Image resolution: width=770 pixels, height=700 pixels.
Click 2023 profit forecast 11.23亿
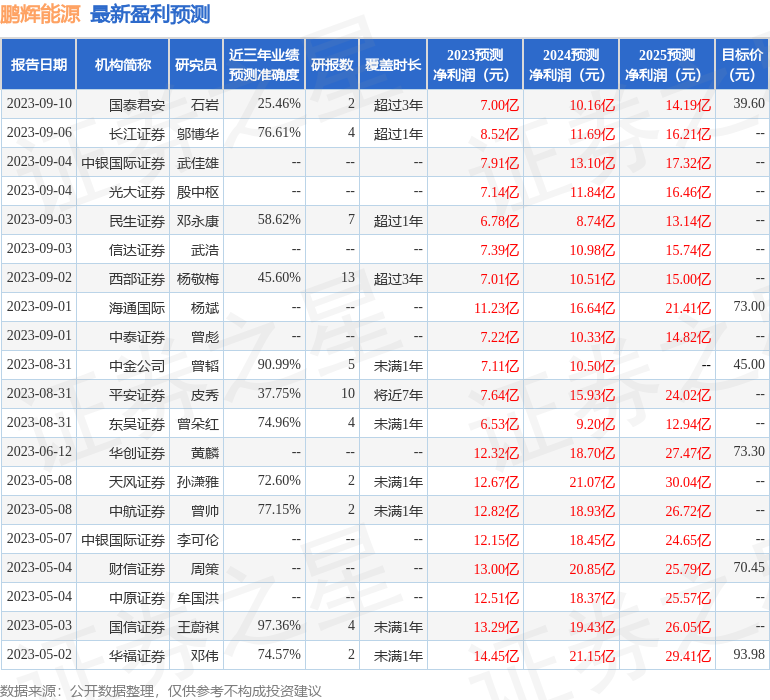(x=496, y=308)
